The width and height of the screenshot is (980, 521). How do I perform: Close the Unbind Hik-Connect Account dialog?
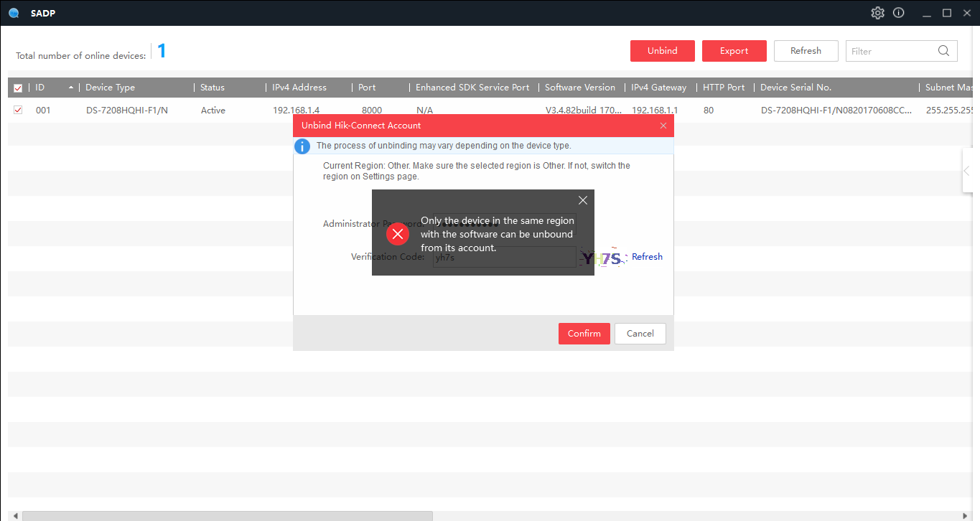663,126
